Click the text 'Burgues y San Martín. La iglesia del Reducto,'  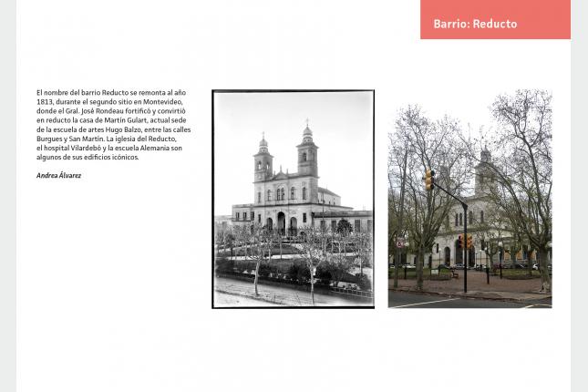tap(106, 139)
